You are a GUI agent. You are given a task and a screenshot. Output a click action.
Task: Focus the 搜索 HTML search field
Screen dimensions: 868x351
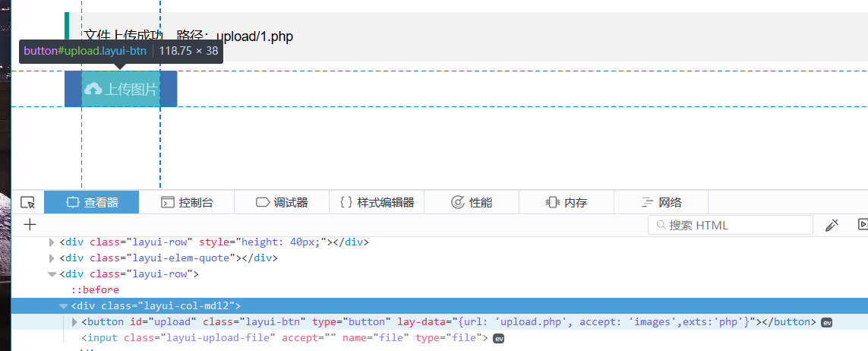tap(730, 225)
